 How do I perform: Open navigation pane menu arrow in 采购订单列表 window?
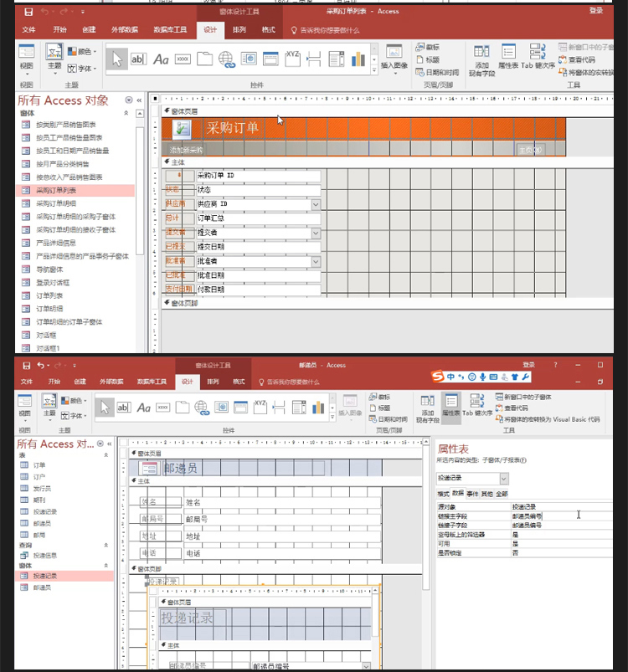pyautogui.click(x=129, y=100)
